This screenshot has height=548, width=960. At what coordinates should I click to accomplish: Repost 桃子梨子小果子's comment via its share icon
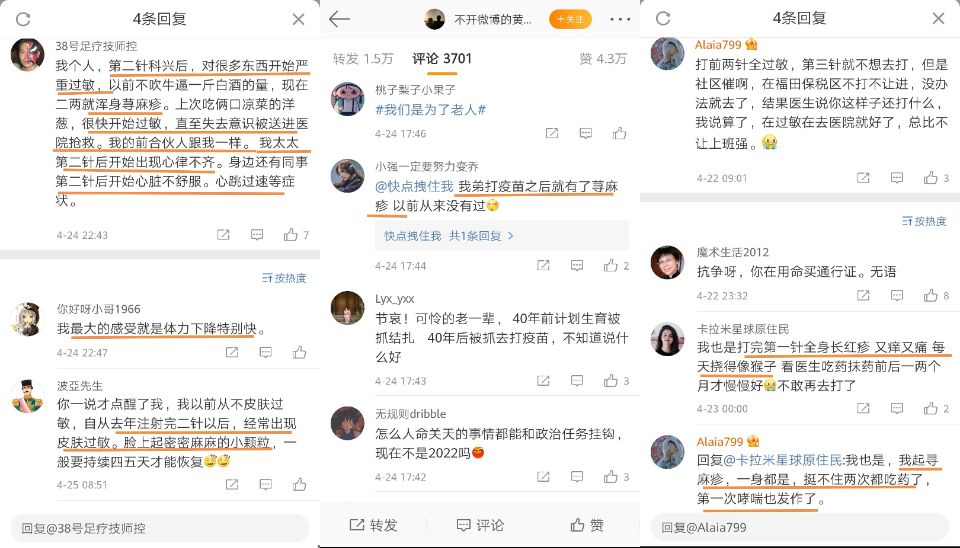point(552,133)
